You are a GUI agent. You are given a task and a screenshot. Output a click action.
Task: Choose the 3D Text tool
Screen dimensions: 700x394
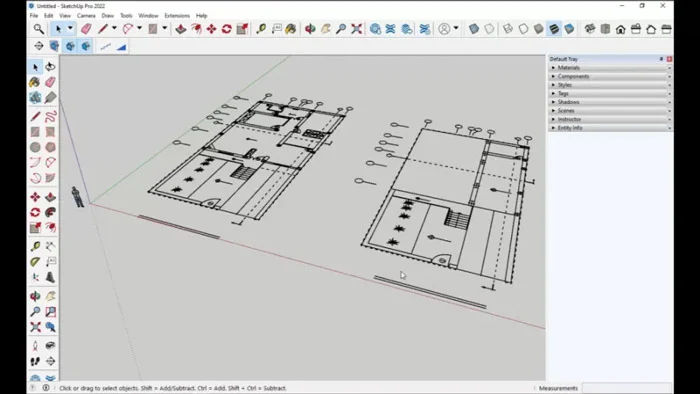click(x=50, y=277)
